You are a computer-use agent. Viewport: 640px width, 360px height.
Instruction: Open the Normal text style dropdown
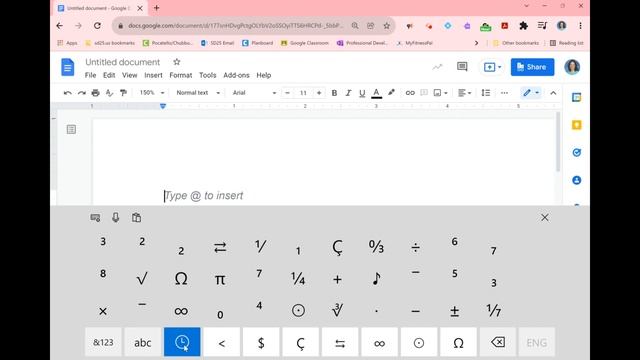(x=198, y=93)
